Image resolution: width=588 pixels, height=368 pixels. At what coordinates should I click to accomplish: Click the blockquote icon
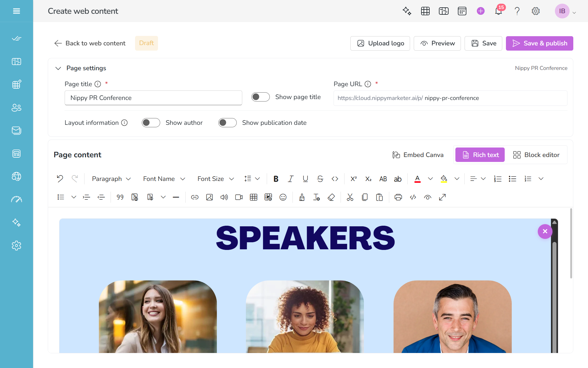120,197
